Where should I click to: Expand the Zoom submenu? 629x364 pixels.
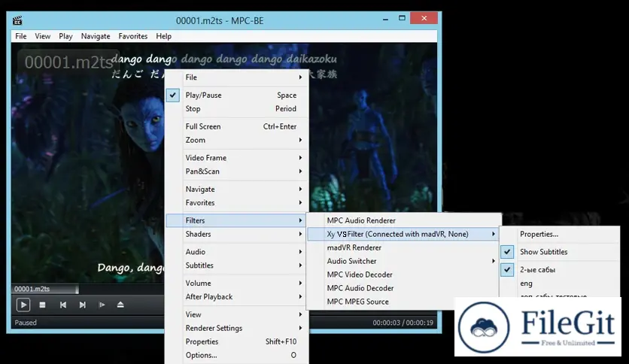237,140
